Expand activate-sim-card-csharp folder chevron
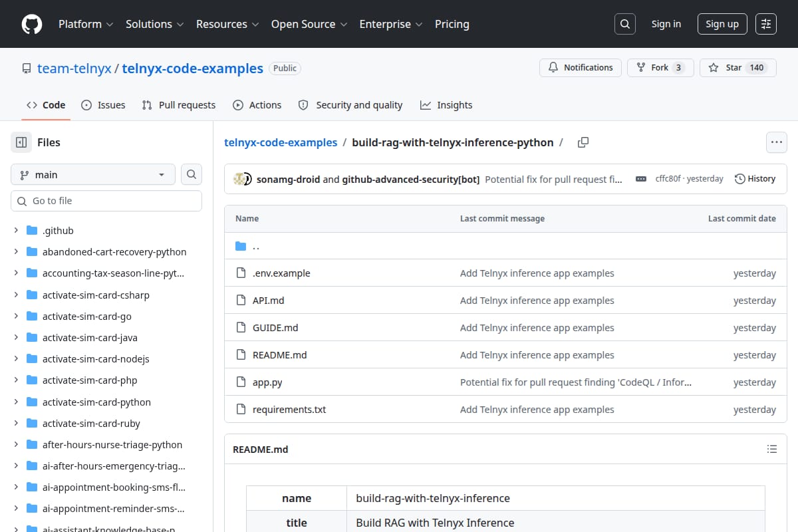Image resolution: width=798 pixels, height=532 pixels. [x=16, y=295]
